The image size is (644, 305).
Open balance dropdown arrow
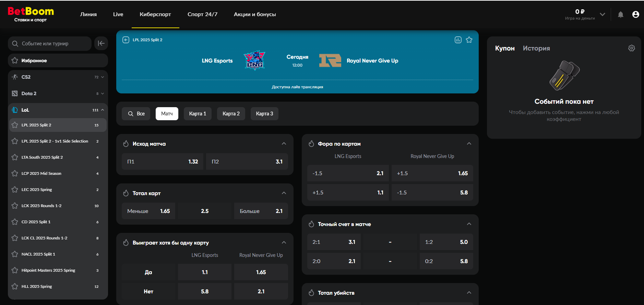602,14
